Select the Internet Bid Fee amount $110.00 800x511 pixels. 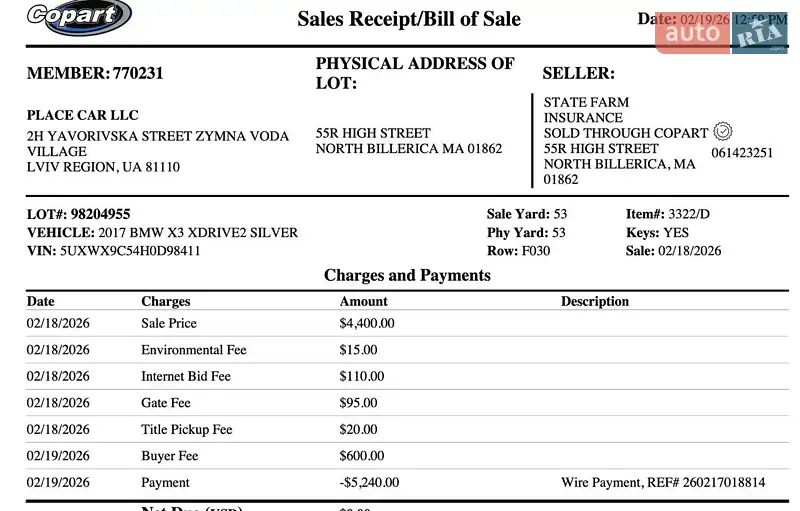pyautogui.click(x=362, y=376)
